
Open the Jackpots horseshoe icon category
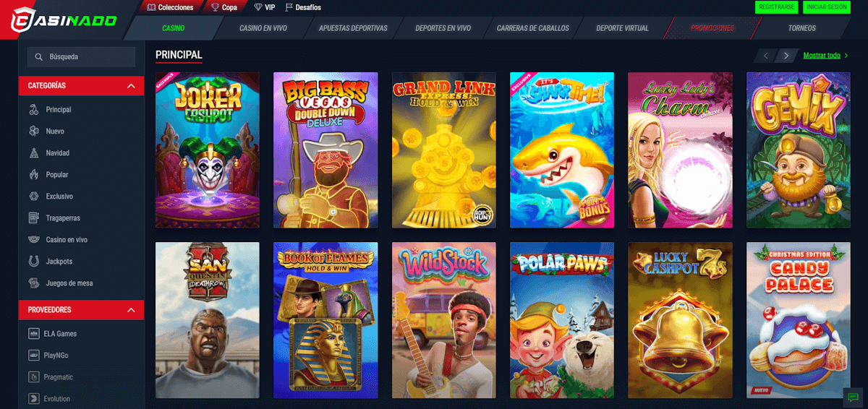click(x=33, y=262)
